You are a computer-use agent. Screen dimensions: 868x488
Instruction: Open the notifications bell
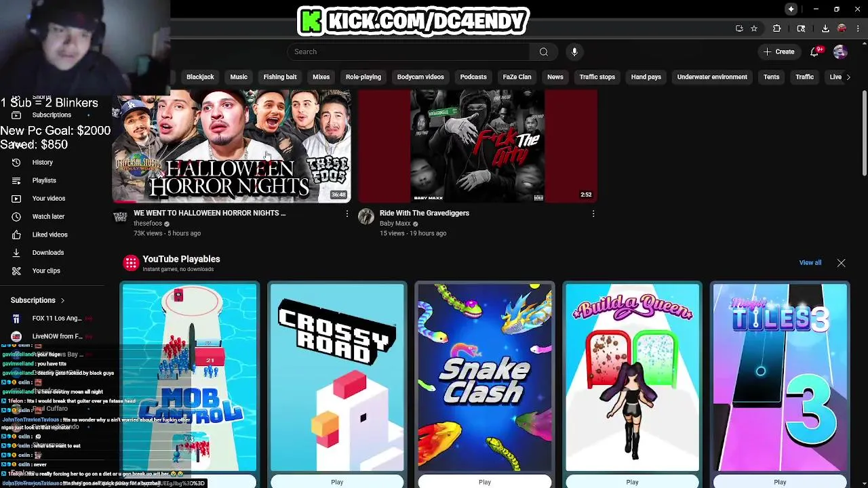[815, 52]
